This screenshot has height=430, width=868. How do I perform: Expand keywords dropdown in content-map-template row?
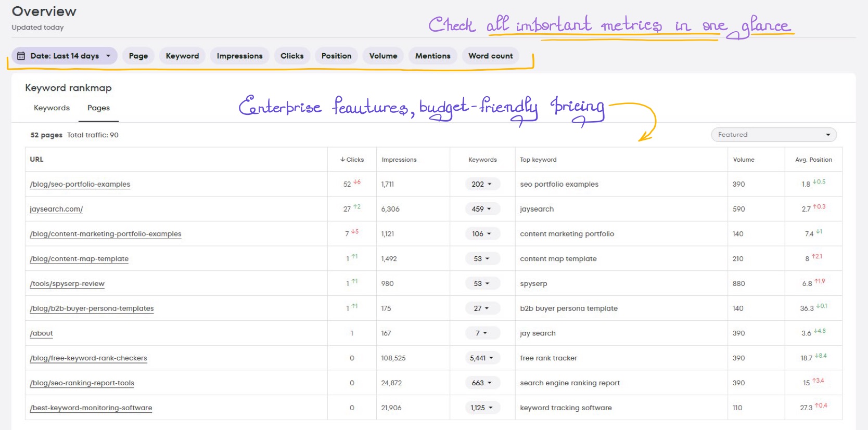(x=482, y=258)
